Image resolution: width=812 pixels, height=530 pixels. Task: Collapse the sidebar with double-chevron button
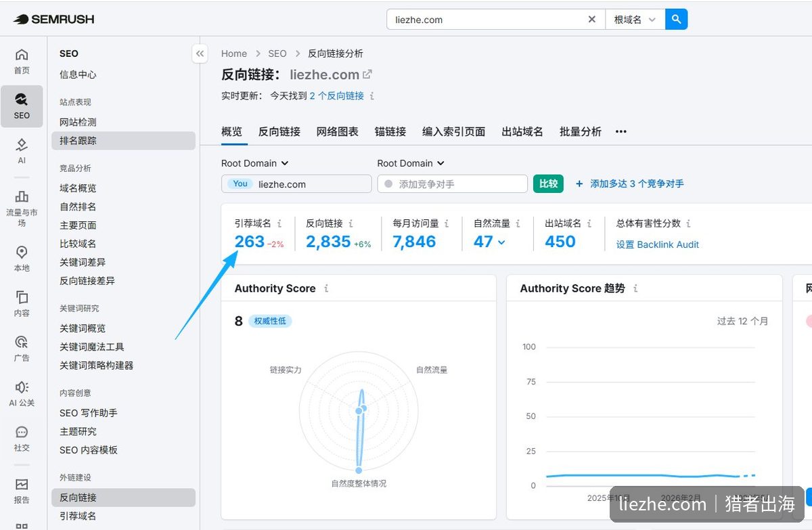[x=200, y=53]
